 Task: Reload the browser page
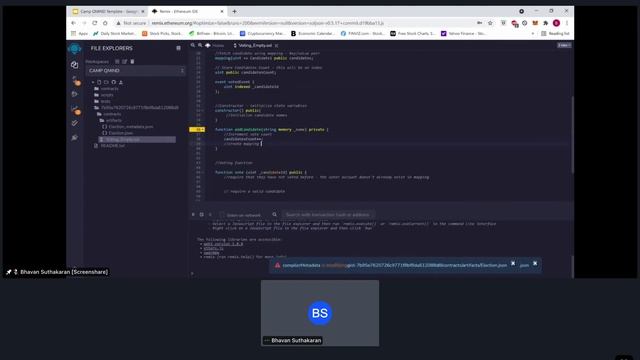coord(95,23)
